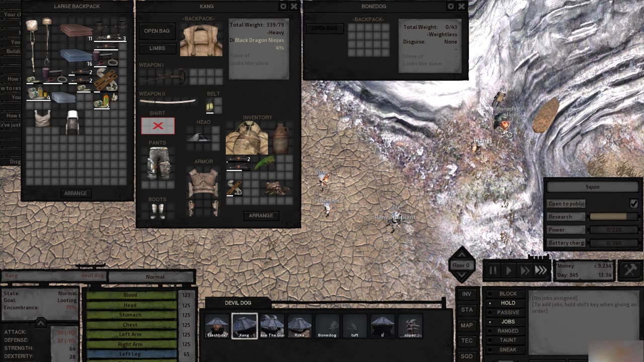Open the STA stats tab

(467, 310)
